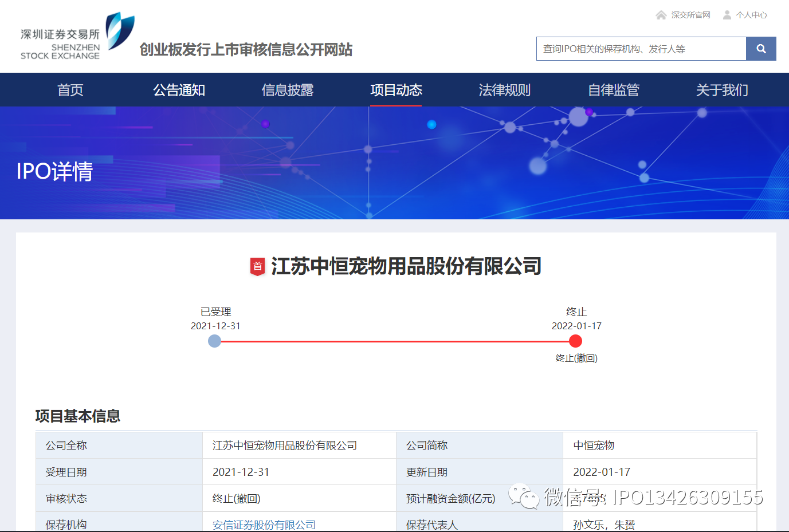789x532 pixels.
Task: Select the 项目动态 menu item
Action: point(396,90)
